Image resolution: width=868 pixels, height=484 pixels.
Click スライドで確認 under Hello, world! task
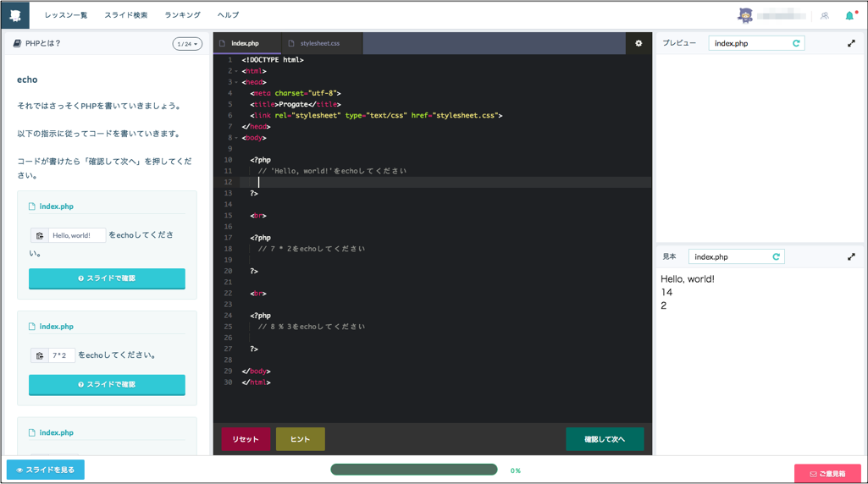tap(107, 278)
